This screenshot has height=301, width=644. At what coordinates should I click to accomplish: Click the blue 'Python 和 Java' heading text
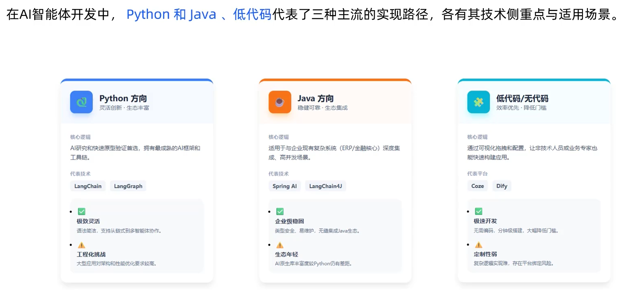click(171, 14)
